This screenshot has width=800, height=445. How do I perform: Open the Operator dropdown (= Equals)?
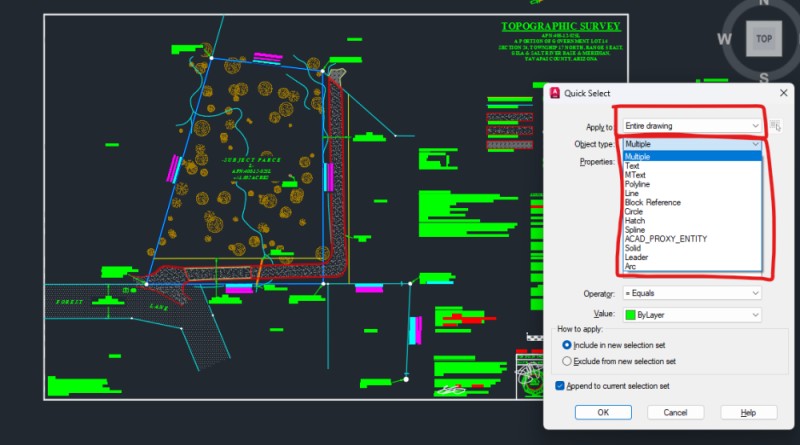pyautogui.click(x=692, y=293)
